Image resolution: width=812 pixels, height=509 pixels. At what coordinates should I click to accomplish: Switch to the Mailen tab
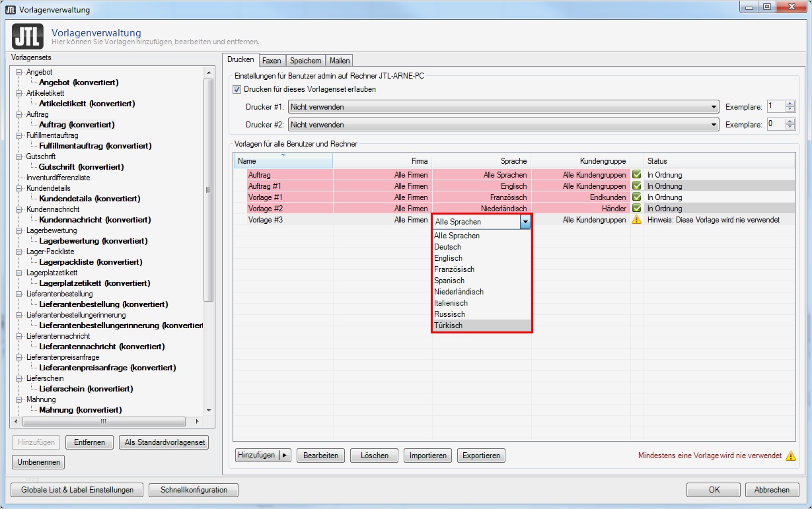tap(340, 61)
